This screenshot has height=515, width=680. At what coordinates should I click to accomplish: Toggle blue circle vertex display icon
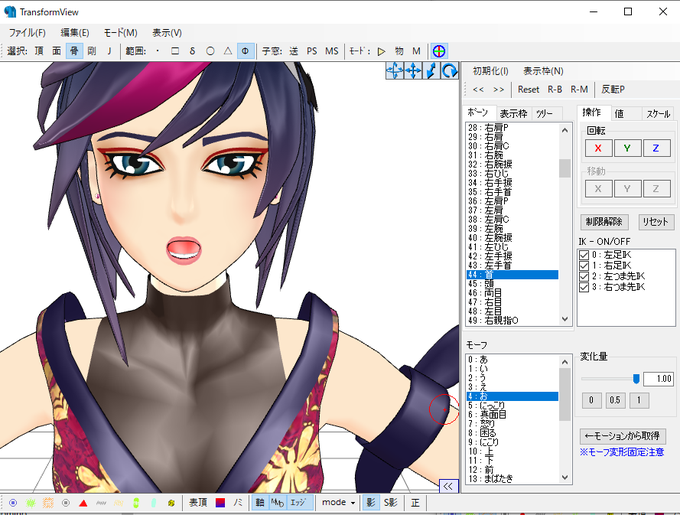coord(13,503)
